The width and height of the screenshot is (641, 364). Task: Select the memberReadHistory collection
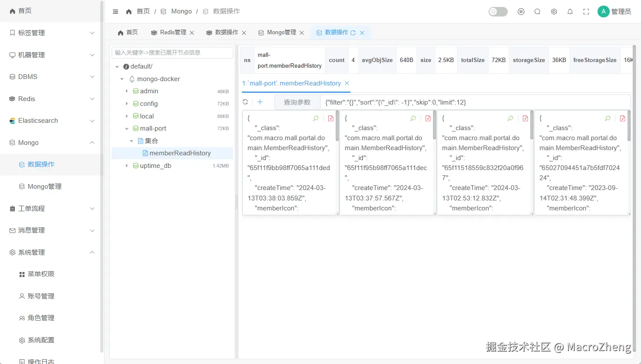tap(180, 153)
